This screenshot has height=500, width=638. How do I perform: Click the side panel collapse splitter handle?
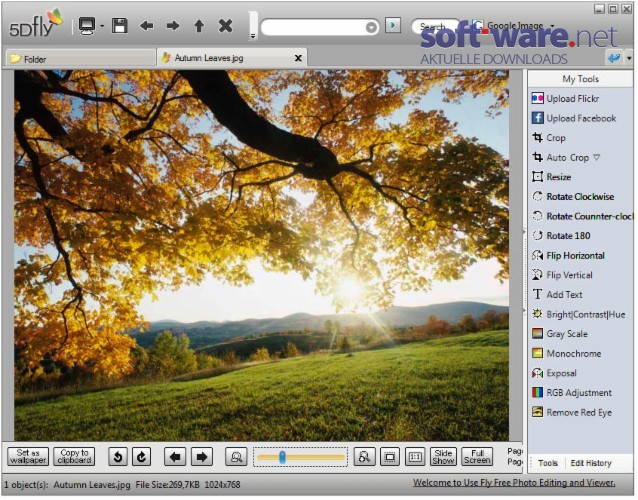(x=524, y=271)
